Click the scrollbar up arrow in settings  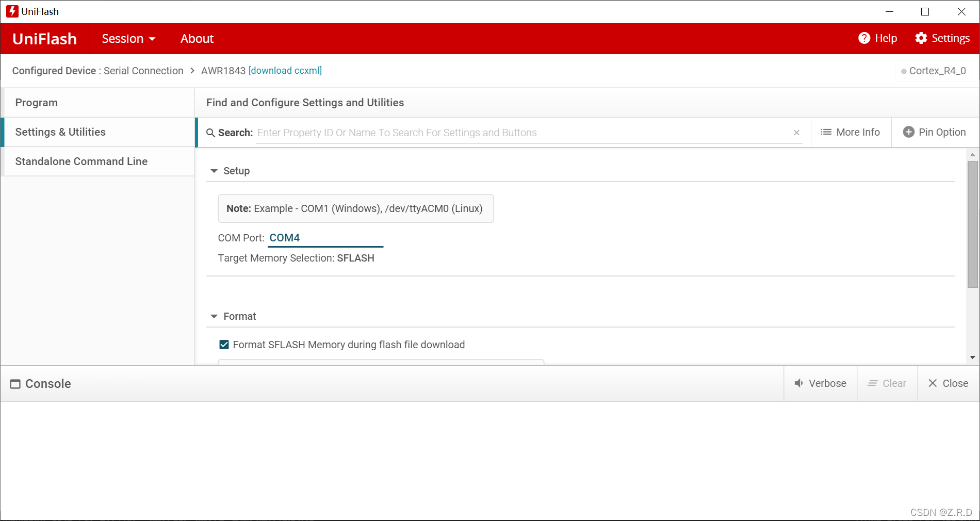click(972, 155)
